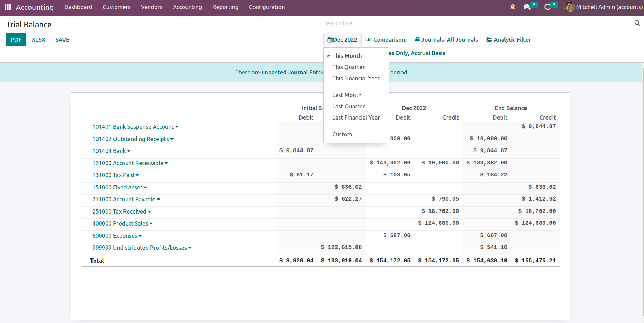Export report with PDF button
This screenshot has width=644, height=323.
[x=16, y=40]
